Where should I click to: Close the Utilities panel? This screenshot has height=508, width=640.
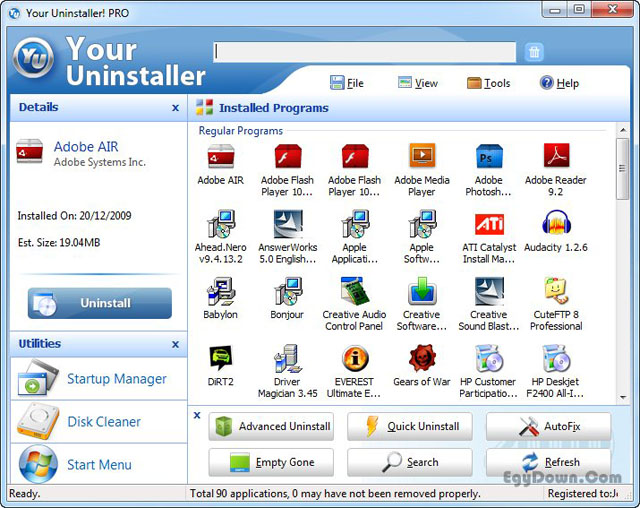[x=176, y=344]
